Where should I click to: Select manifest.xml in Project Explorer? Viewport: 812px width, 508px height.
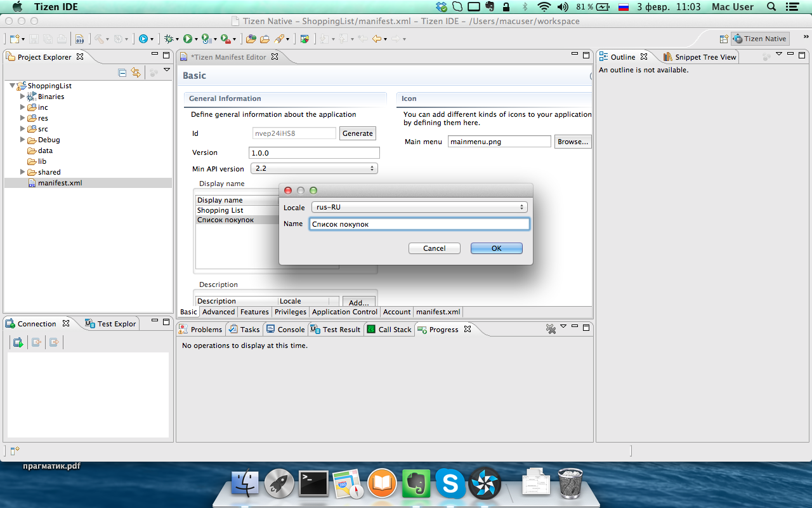[x=60, y=183]
